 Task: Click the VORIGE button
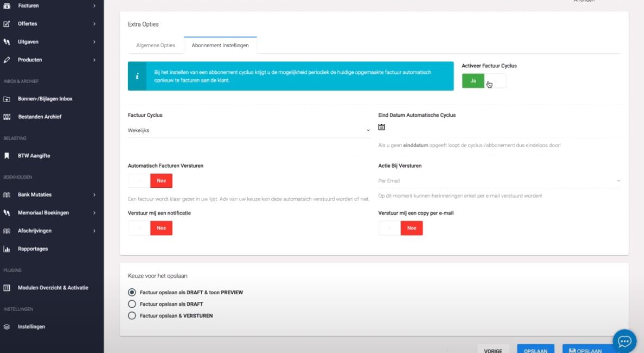coord(493,349)
